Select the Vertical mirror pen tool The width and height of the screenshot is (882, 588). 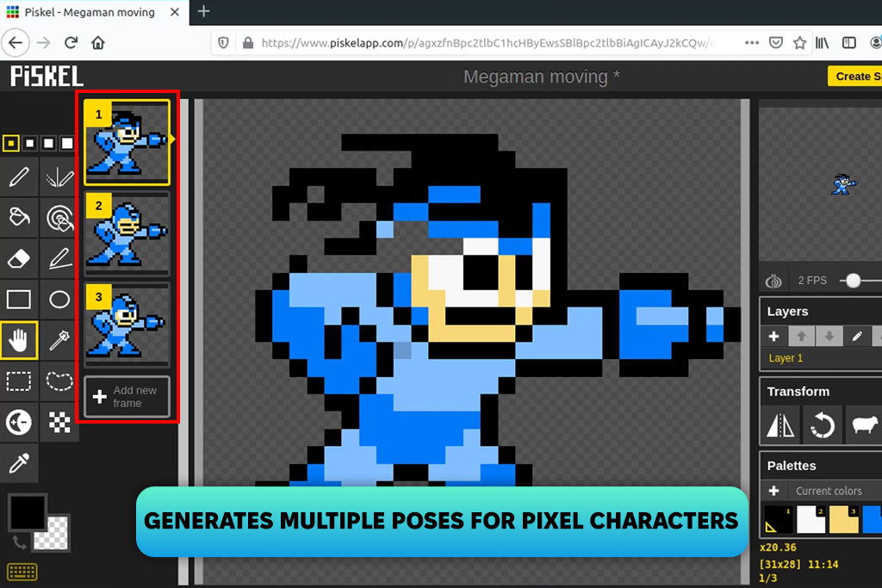tap(59, 177)
